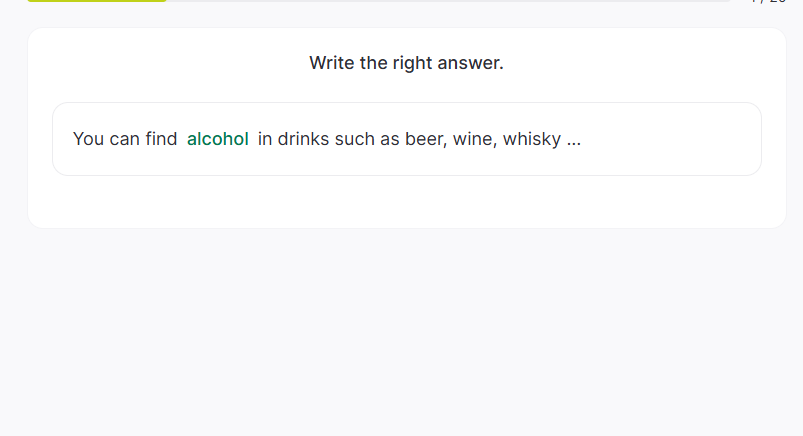Click the blank gray area below the card
The image size is (803, 436).
pyautogui.click(x=400, y=330)
